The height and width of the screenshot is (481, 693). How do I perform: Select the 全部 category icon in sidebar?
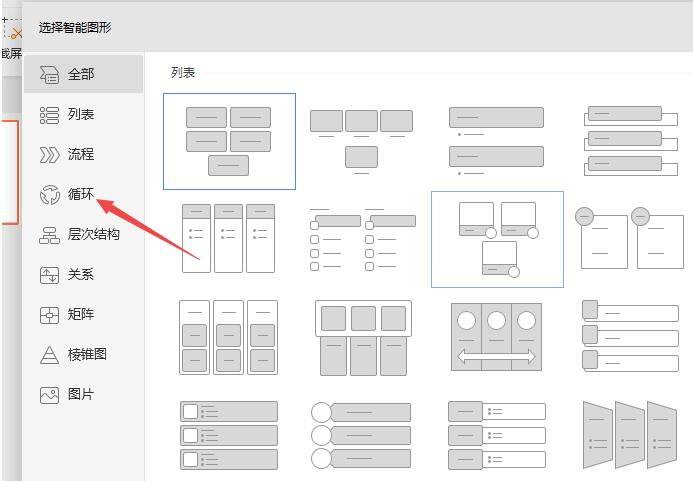50,75
